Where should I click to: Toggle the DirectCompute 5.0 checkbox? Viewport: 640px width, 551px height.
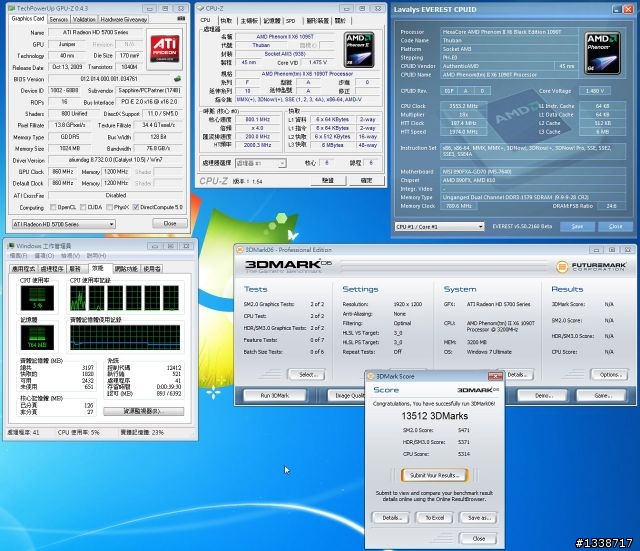136,207
